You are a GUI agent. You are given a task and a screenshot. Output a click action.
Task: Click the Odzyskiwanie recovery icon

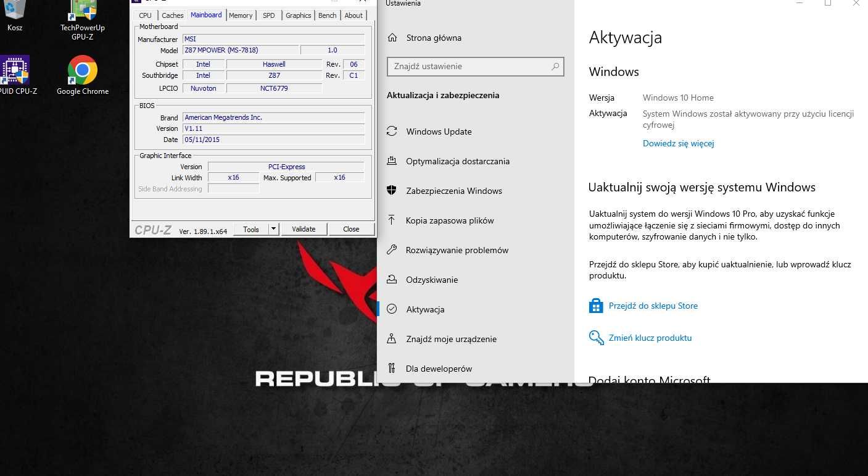click(x=392, y=280)
